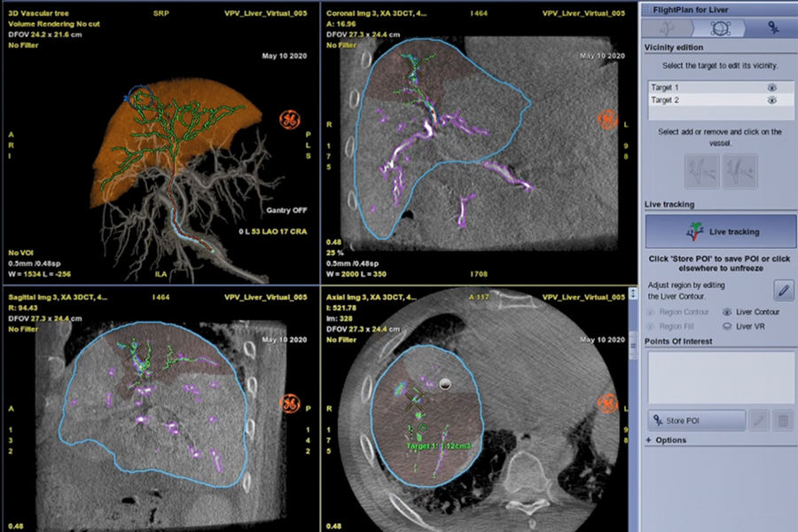Viewport: 798px width, 532px height.
Task: Select Target 1 in the vicinity list
Action: (x=720, y=88)
